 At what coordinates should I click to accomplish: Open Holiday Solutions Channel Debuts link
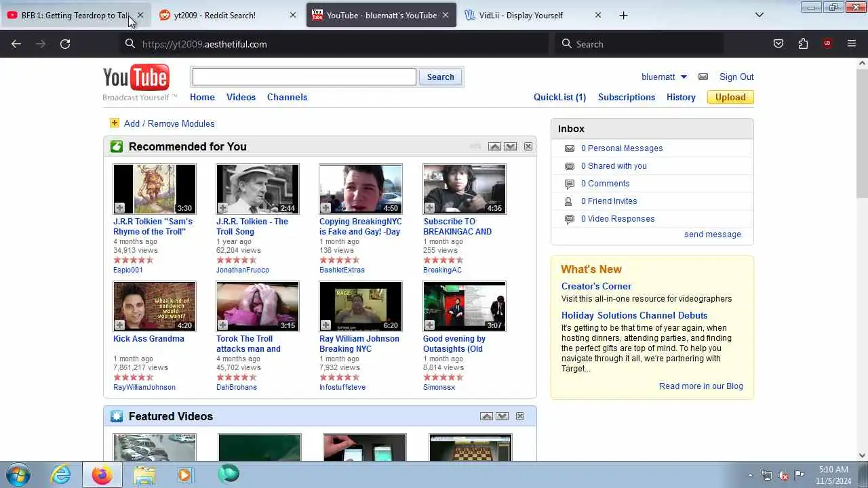click(634, 315)
